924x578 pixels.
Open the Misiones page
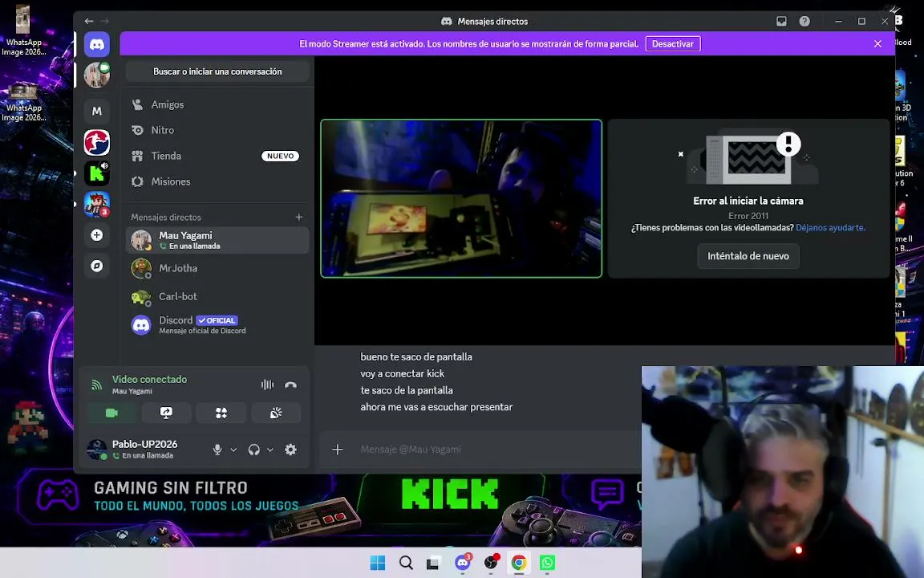click(217, 181)
